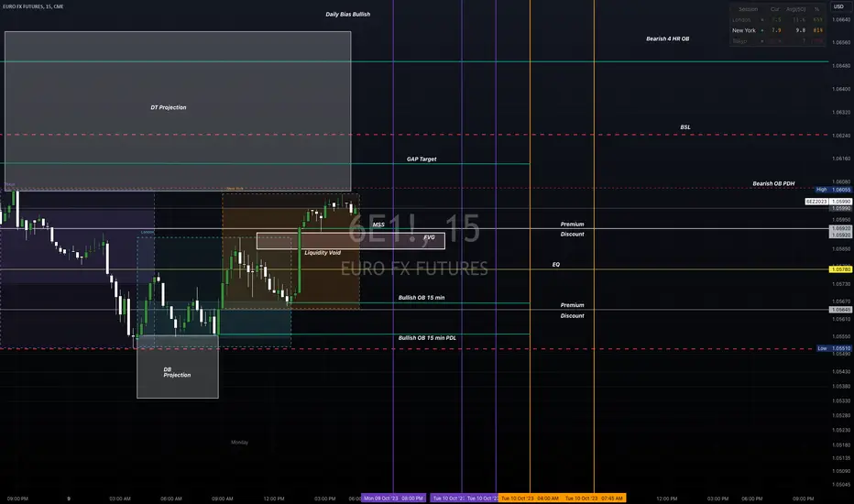The width and height of the screenshot is (854, 504).
Task: Click the 1.05045 price on the axis
Action: coord(841,485)
